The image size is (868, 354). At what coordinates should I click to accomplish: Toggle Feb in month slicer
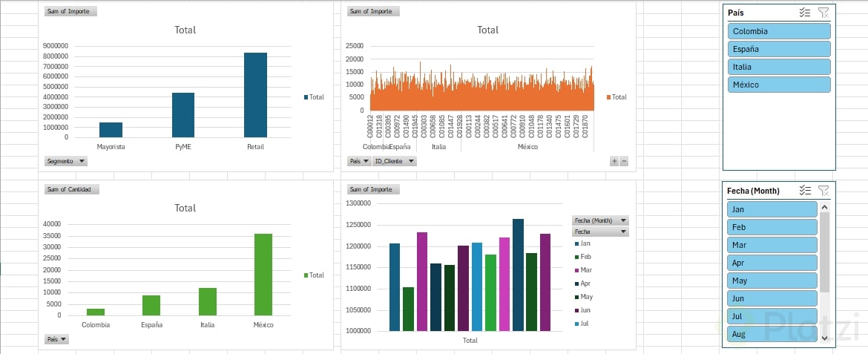[x=772, y=227]
